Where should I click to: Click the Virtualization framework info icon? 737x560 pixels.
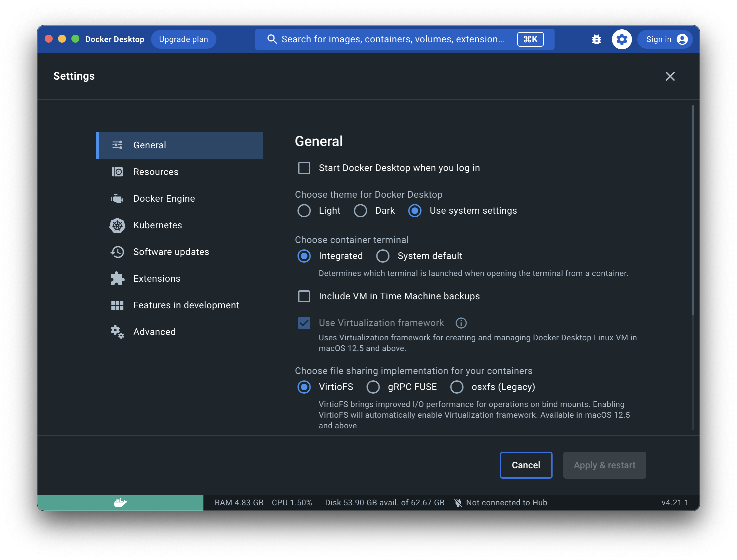pos(461,323)
